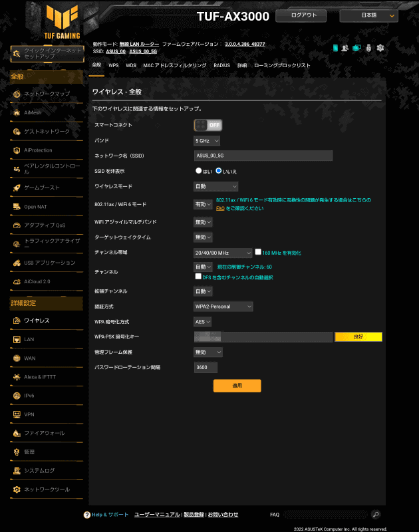Viewport: 419px width, 532px height.
Task: Open the MAC アドレスフィルタリング tab
Action: click(175, 65)
